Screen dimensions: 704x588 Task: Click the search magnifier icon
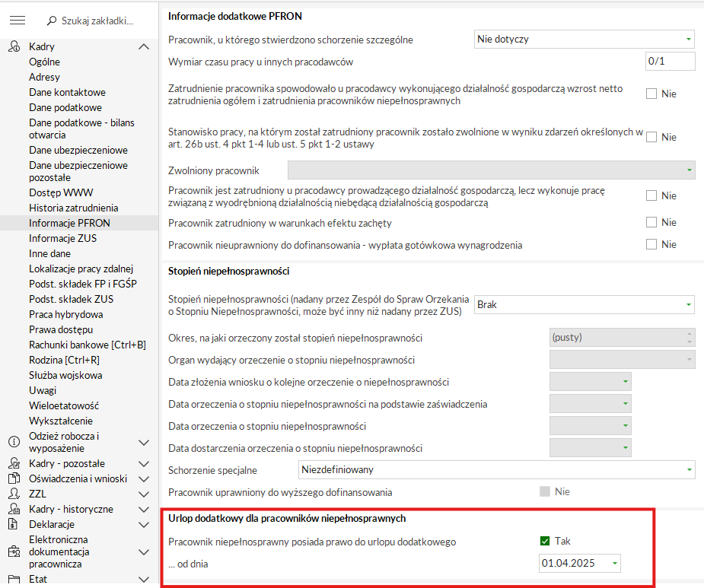52,21
